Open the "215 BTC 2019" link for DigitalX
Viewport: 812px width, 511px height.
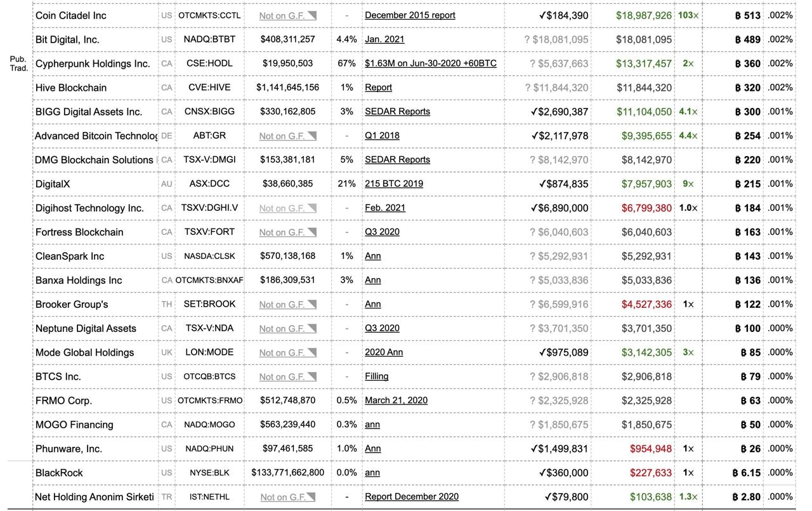click(x=392, y=183)
